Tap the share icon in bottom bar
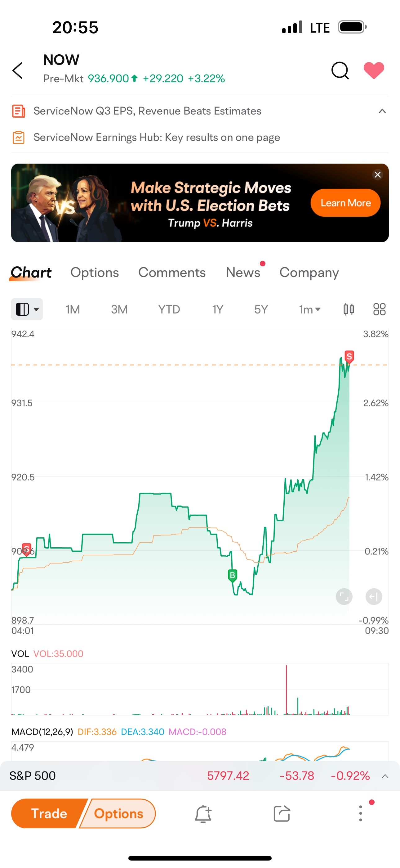 coord(282,814)
